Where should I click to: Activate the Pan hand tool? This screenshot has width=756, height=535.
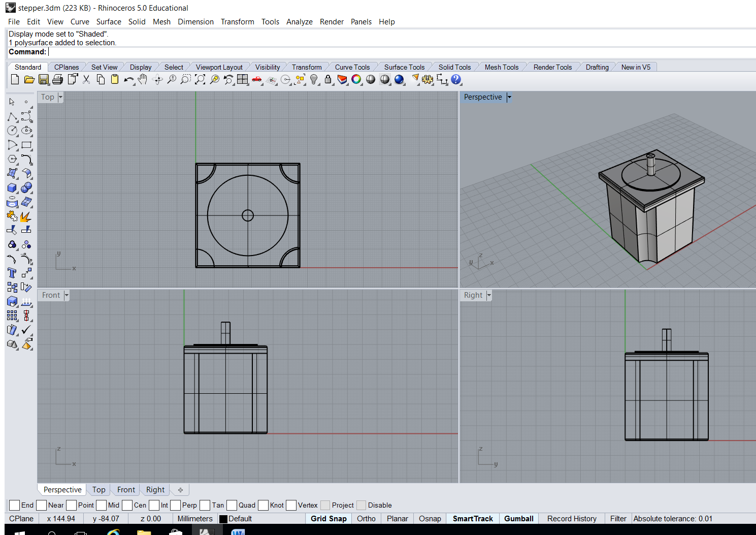(143, 79)
